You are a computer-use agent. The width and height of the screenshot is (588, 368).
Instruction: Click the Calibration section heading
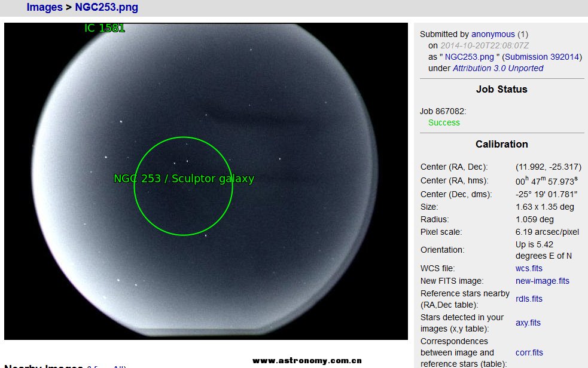[501, 144]
